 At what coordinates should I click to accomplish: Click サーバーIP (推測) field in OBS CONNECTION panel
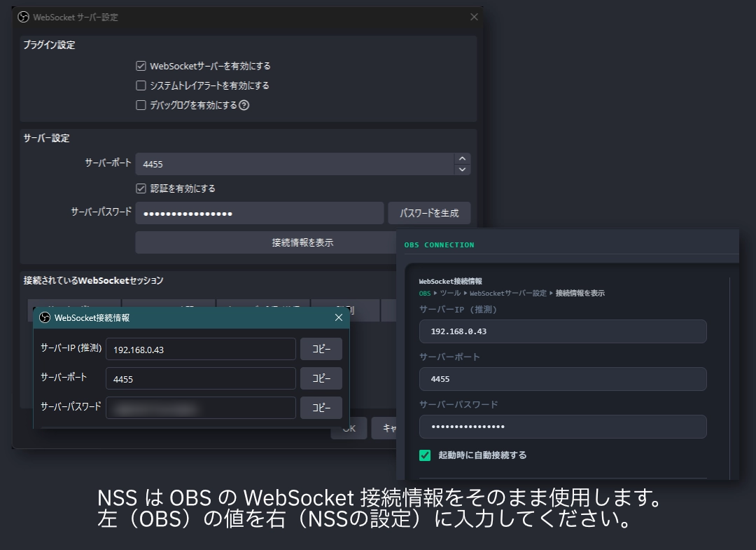pos(563,331)
